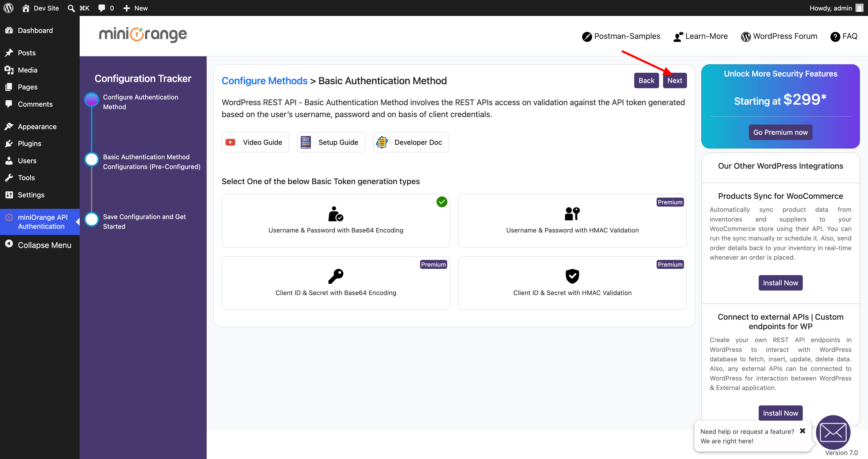Select Client ID & Secret with HMAC Validation
This screenshot has height=459, width=868.
click(572, 283)
